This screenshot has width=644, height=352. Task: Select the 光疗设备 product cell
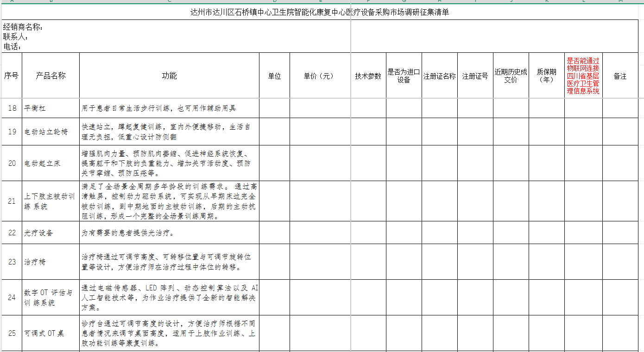51,233
